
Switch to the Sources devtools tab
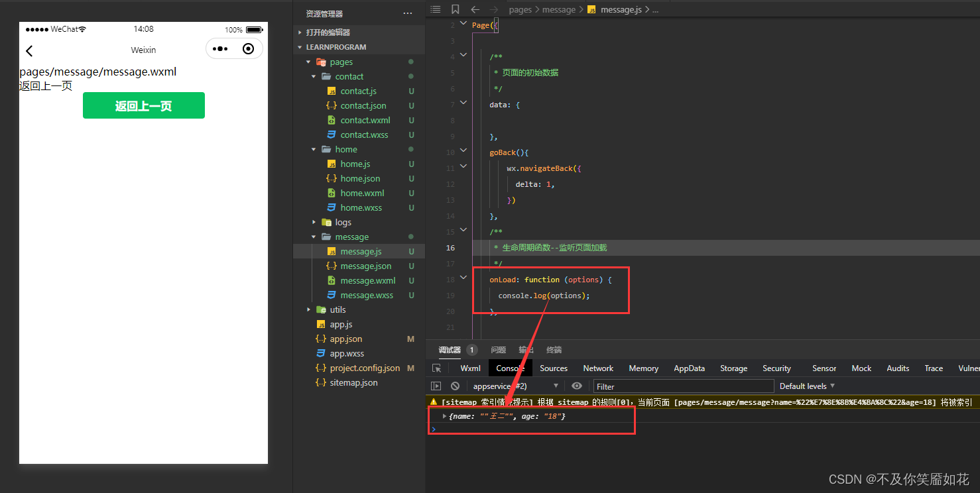pos(554,368)
